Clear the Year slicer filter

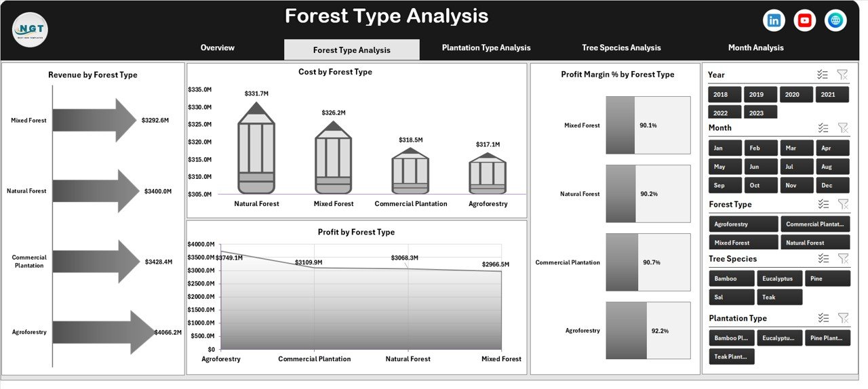pos(842,75)
